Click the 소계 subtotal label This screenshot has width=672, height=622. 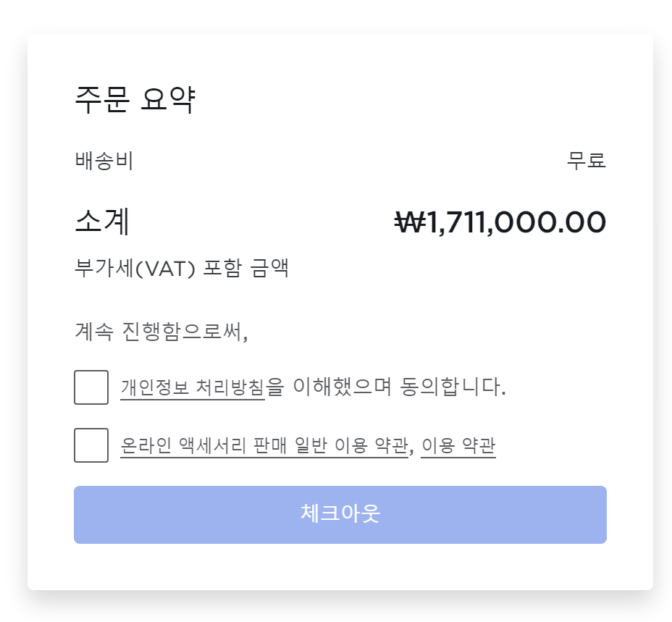tap(102, 222)
